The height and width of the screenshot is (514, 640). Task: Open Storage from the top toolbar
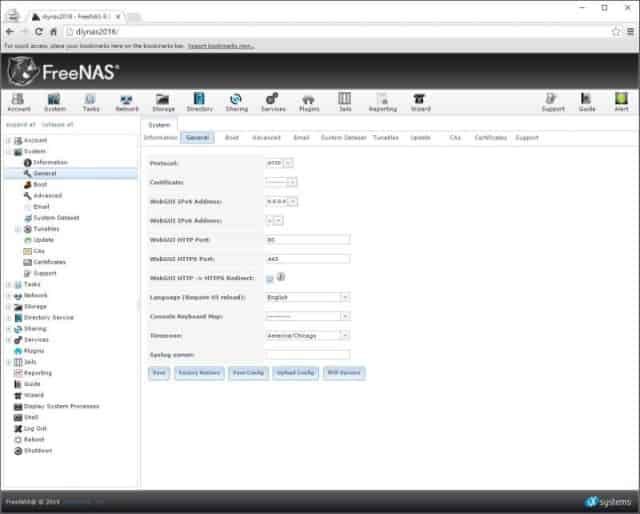coord(163,102)
